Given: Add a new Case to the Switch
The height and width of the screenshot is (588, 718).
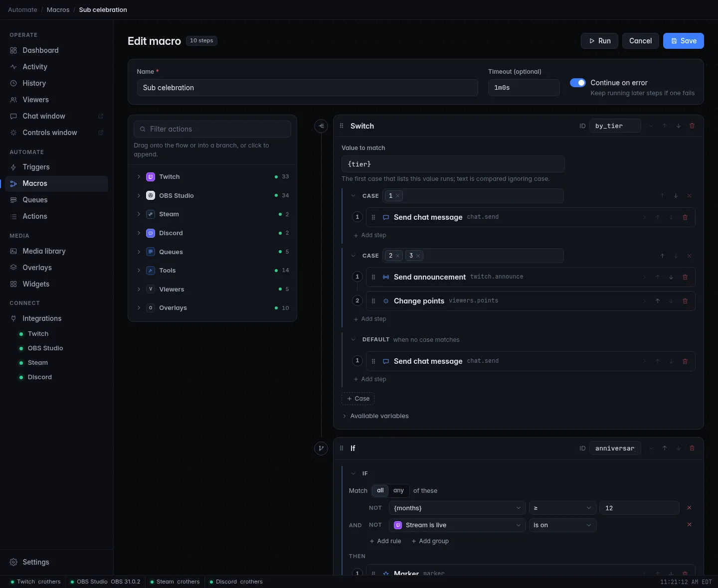Looking at the screenshot, I should click(x=358, y=399).
